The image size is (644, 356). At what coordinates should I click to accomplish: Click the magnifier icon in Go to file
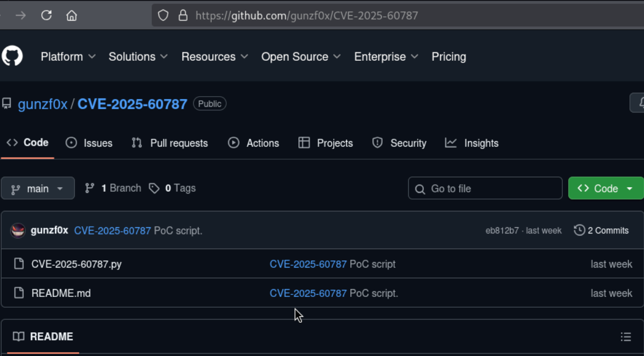click(x=420, y=189)
